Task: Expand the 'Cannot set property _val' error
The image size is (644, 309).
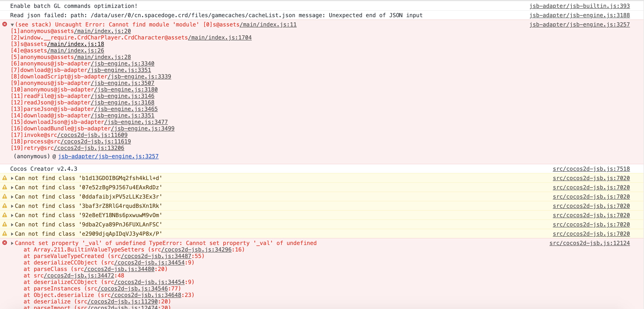Action: [12, 243]
